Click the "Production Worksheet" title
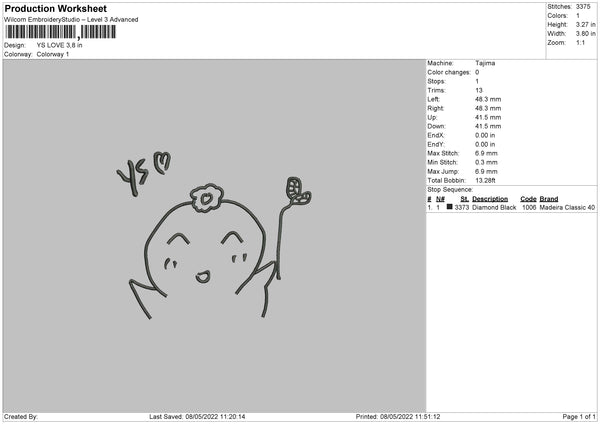This screenshot has height=424, width=600. [x=55, y=8]
